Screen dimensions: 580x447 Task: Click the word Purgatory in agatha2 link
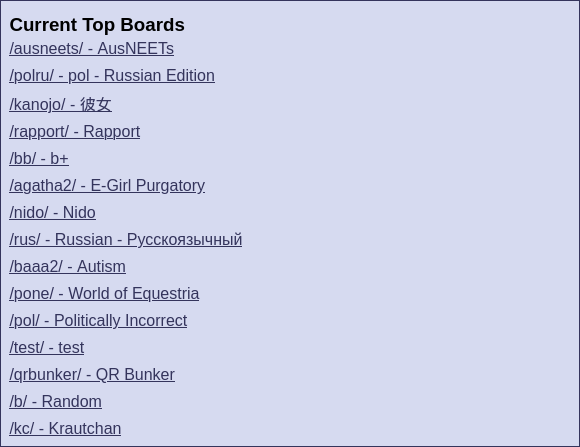(170, 186)
